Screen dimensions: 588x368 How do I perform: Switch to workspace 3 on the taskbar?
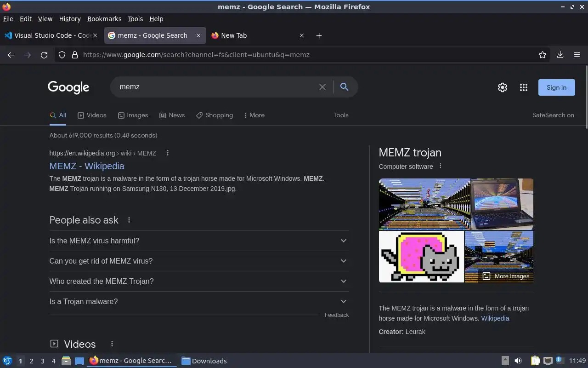pos(42,361)
